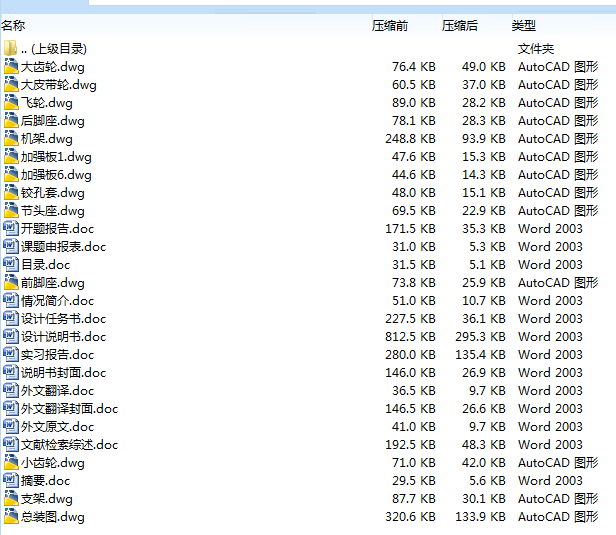Click the 节头座.dwg file icon

[11, 211]
